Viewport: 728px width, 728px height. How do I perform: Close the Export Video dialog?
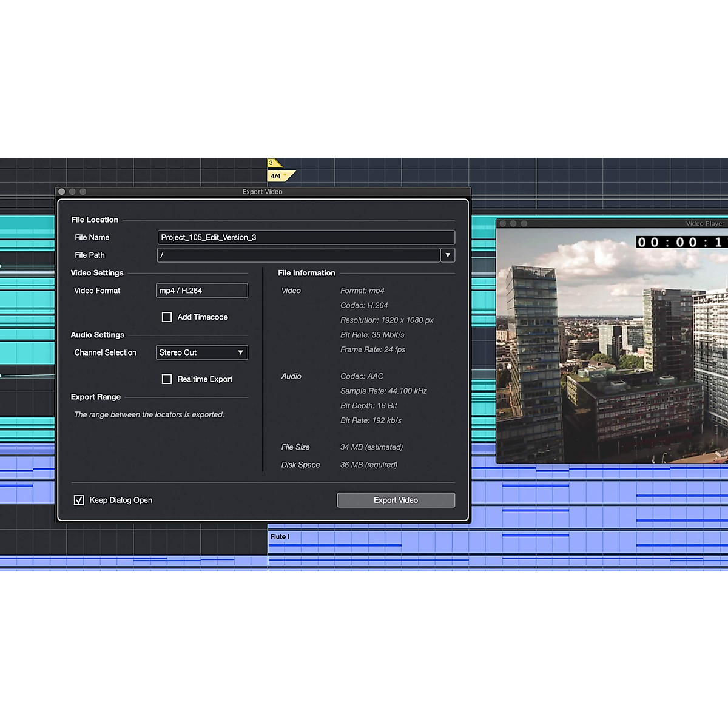pyautogui.click(x=62, y=192)
